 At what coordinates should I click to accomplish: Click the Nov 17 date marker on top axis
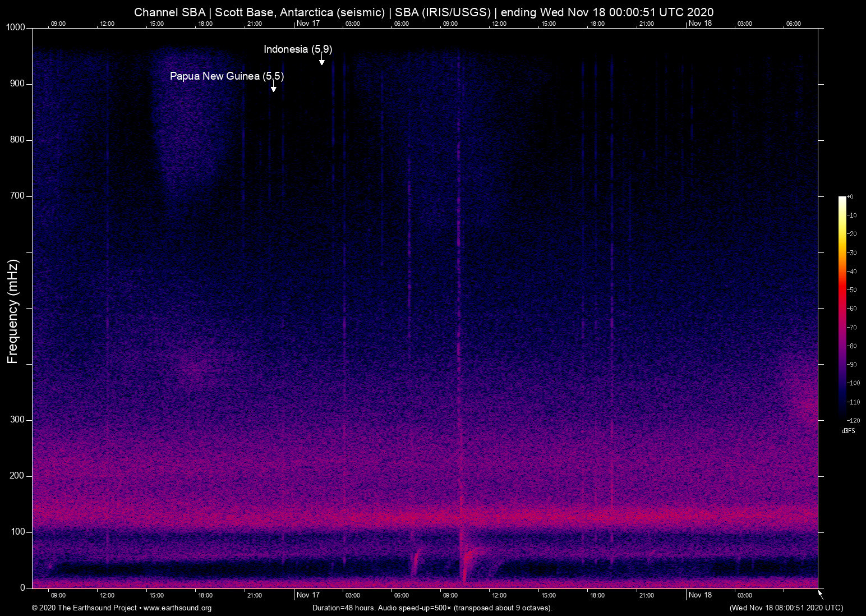tap(308, 24)
